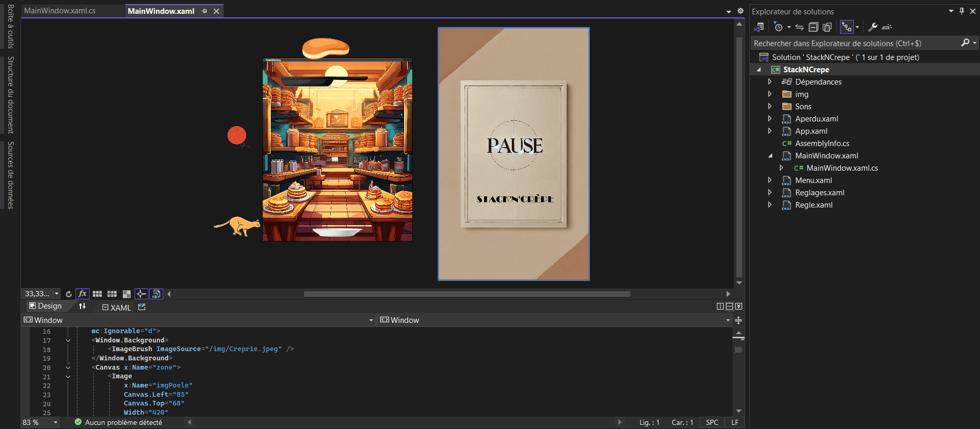Switch to the XAML pane tab
Screen dimensions: 980x429
point(116,308)
